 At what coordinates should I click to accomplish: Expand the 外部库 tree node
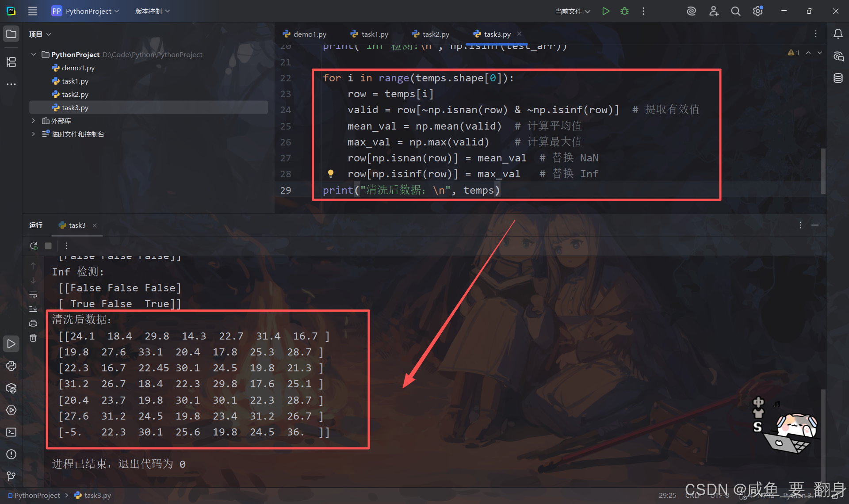coord(33,121)
